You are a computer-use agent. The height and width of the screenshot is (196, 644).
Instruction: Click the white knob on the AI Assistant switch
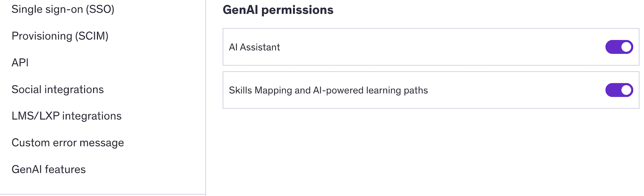(626, 47)
